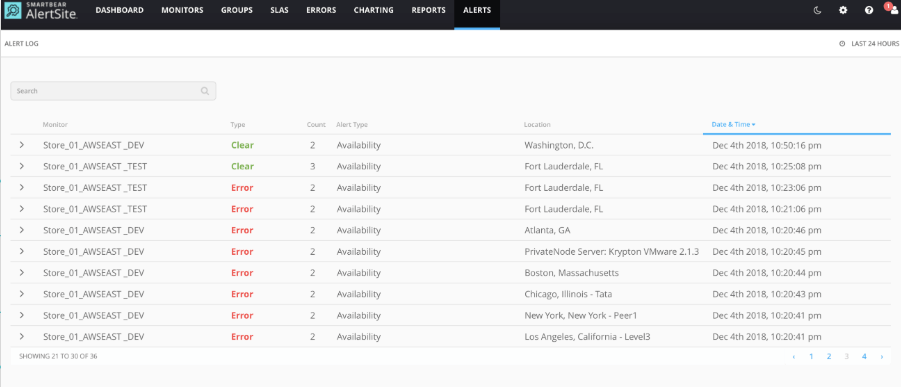Expand the Los Angeles, California alert row

click(22, 336)
